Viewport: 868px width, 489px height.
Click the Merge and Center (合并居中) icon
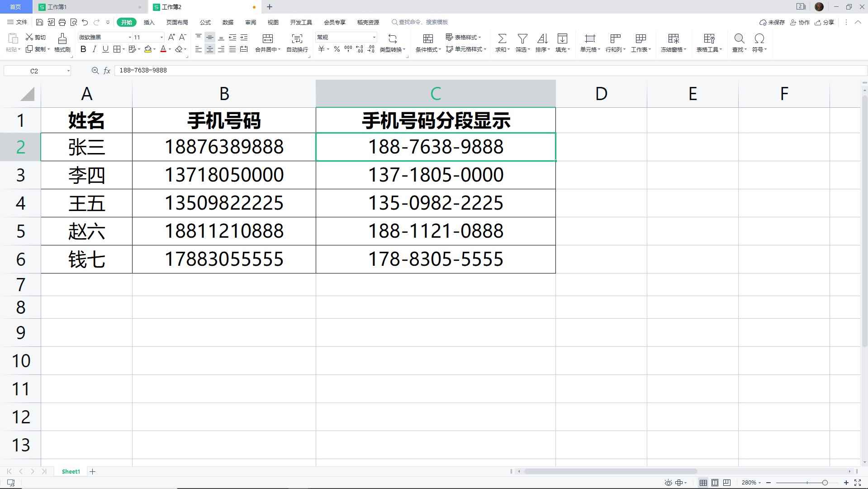268,39
